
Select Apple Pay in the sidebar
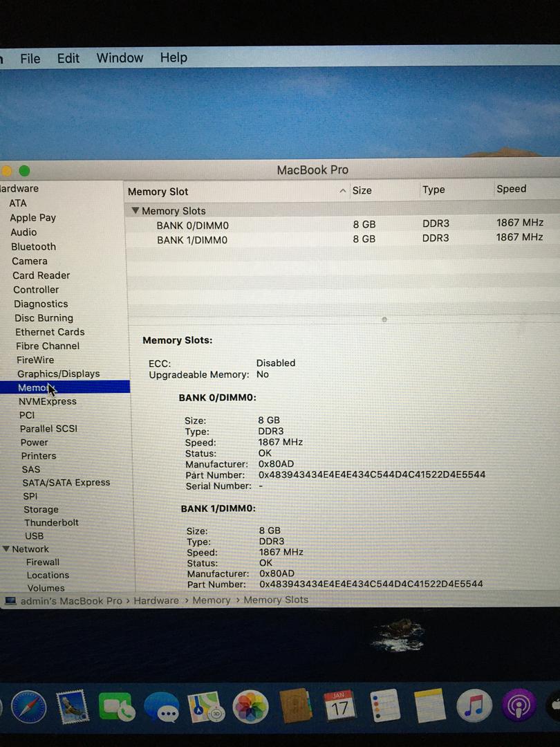[x=33, y=218]
